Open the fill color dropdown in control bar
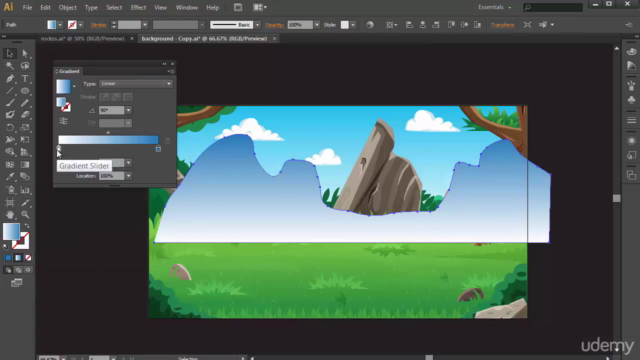640x360 pixels. (60, 25)
